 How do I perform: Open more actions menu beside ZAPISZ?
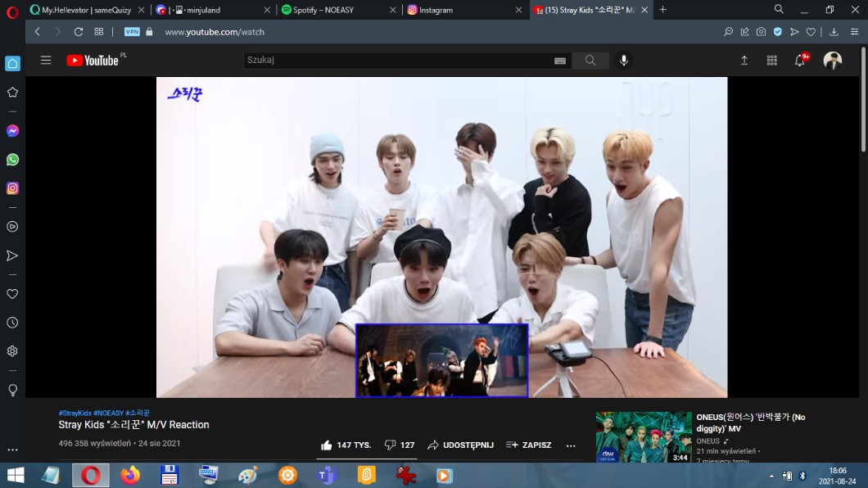pyautogui.click(x=571, y=445)
